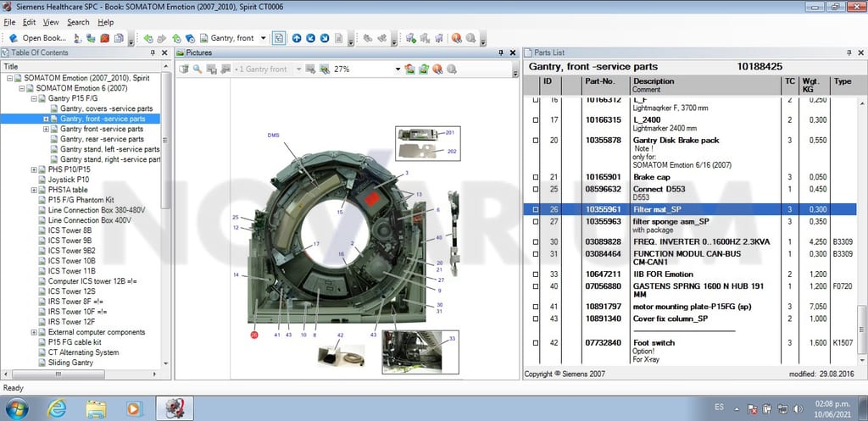Click the orange globe search icon in the main toolbar
This screenshot has height=421, width=868.
click(x=456, y=38)
